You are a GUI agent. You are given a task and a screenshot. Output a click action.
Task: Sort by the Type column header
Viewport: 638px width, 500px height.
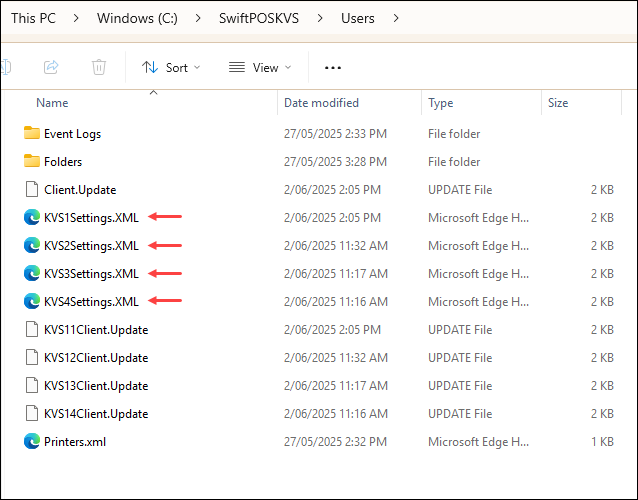tap(440, 103)
